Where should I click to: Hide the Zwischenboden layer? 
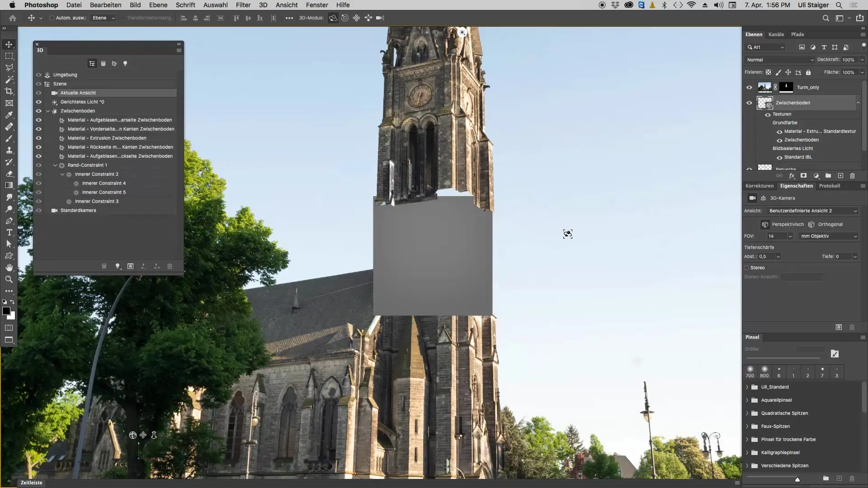750,103
